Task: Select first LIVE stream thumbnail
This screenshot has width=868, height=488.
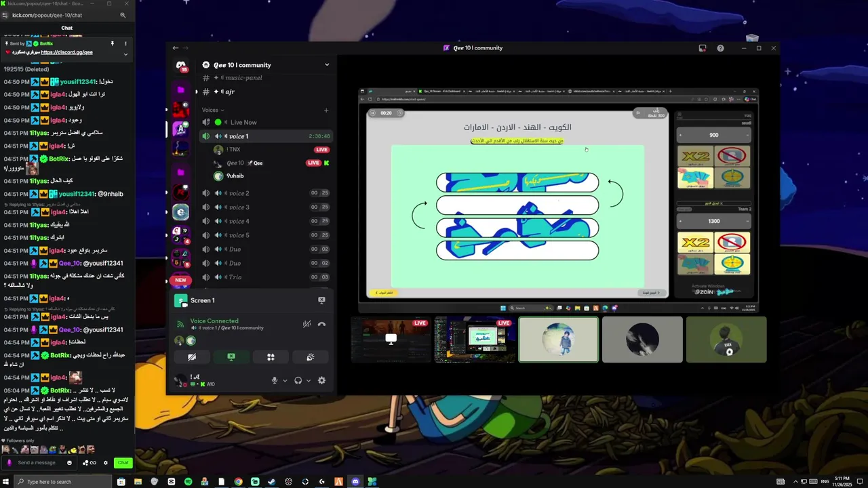Action: pyautogui.click(x=391, y=340)
